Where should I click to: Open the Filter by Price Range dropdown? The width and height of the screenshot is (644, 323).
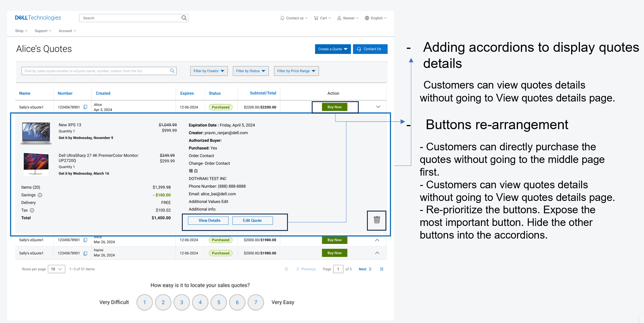(296, 71)
